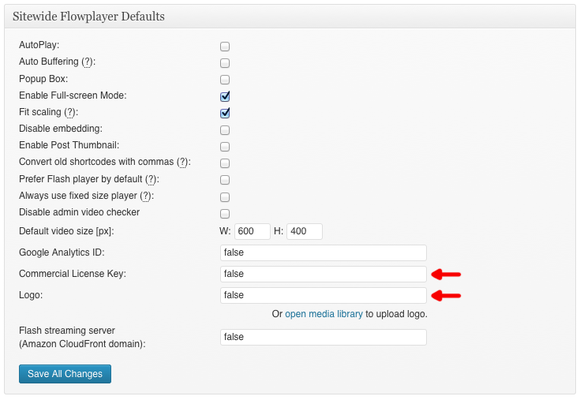Check Convert old shortcodes with commas

point(225,163)
